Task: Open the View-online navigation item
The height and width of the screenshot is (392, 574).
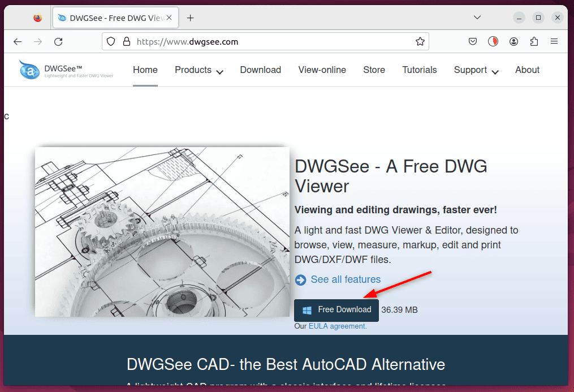Action: (x=322, y=70)
